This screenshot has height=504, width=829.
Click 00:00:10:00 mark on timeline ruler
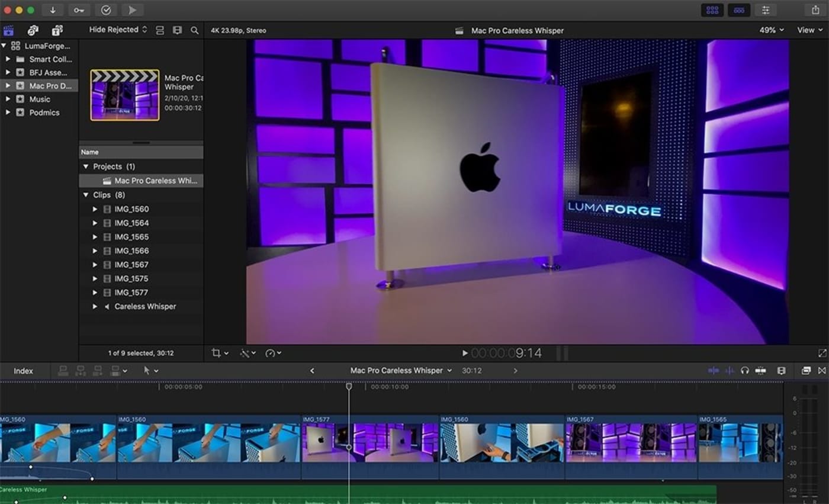[x=389, y=387]
